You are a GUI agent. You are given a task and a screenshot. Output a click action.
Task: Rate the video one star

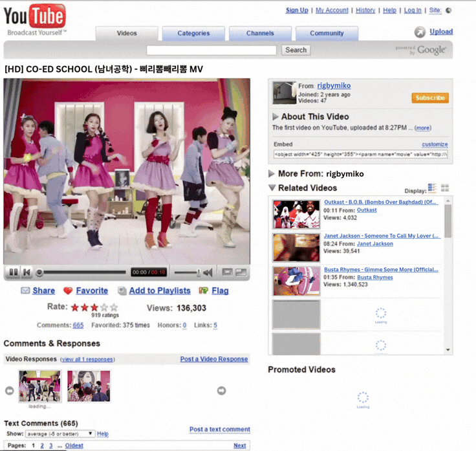tap(74, 307)
